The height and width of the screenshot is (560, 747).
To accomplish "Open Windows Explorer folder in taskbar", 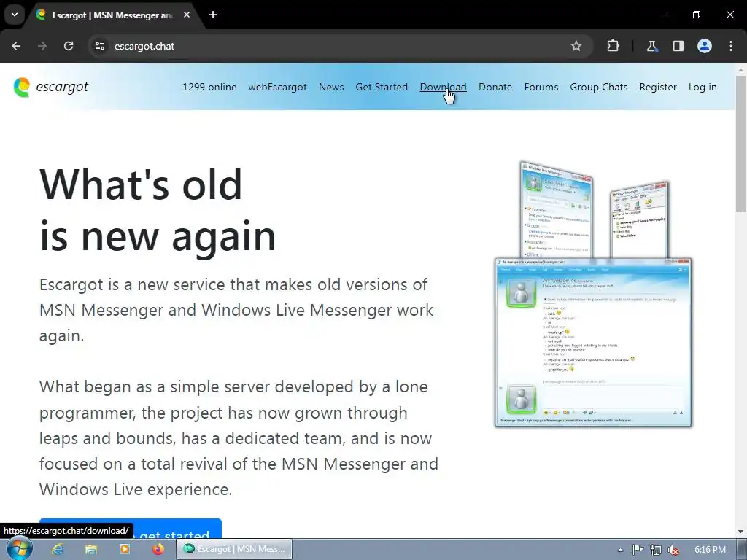I will pos(91,550).
